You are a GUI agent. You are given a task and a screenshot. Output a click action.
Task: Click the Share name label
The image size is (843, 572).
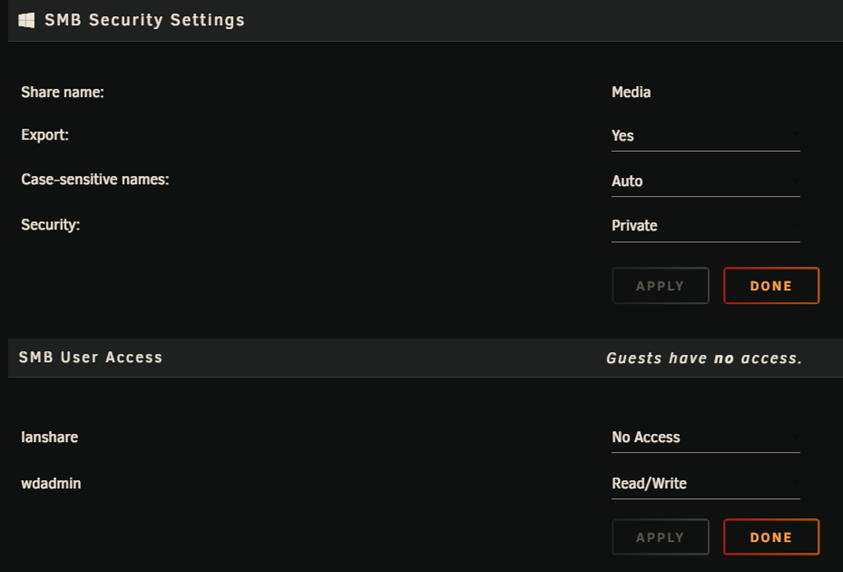click(x=62, y=92)
